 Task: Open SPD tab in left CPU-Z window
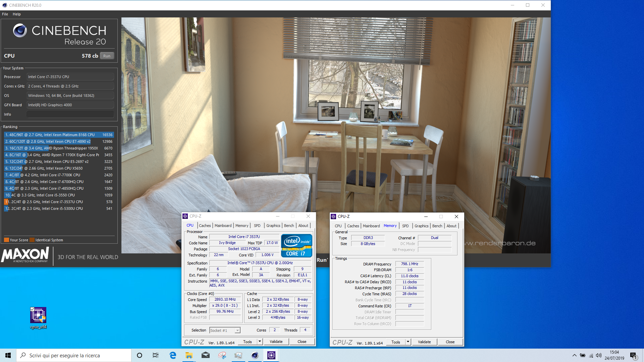(257, 226)
